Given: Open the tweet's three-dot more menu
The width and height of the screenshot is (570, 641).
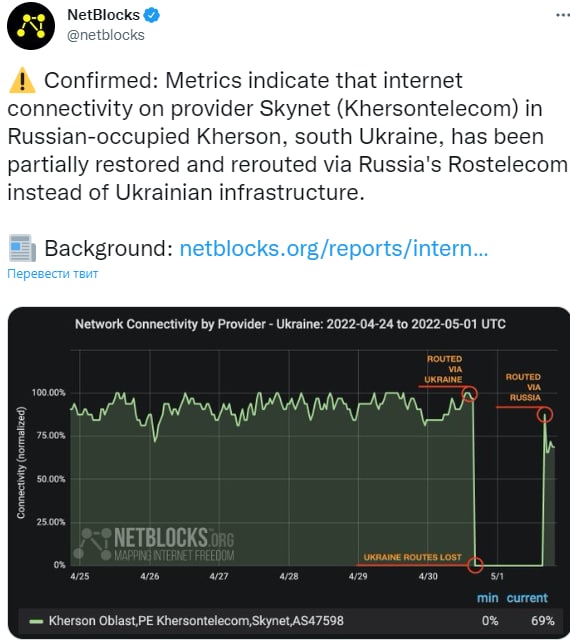Looking at the screenshot, I should click(x=563, y=15).
